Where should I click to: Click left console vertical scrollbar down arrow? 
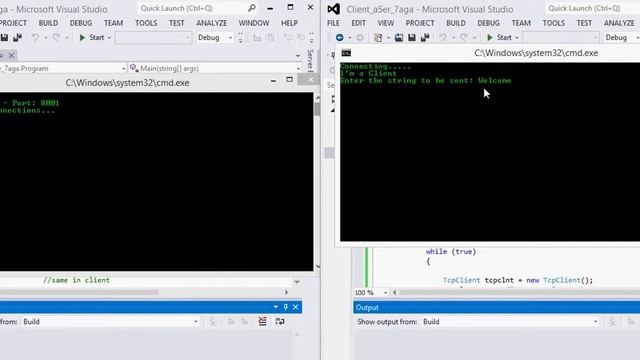[318, 267]
